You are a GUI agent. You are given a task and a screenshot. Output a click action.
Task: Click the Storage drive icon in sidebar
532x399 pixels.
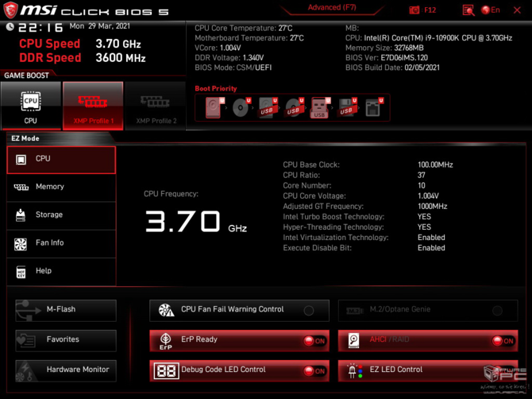click(x=21, y=215)
